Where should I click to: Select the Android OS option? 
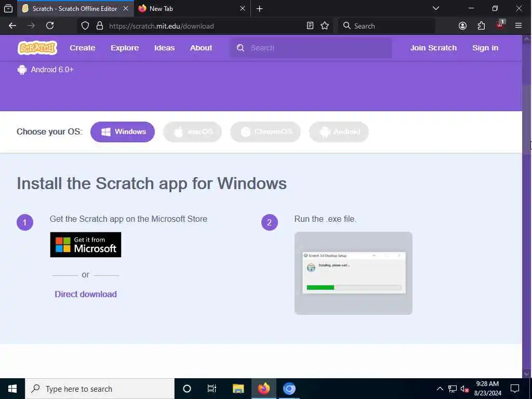pos(339,131)
